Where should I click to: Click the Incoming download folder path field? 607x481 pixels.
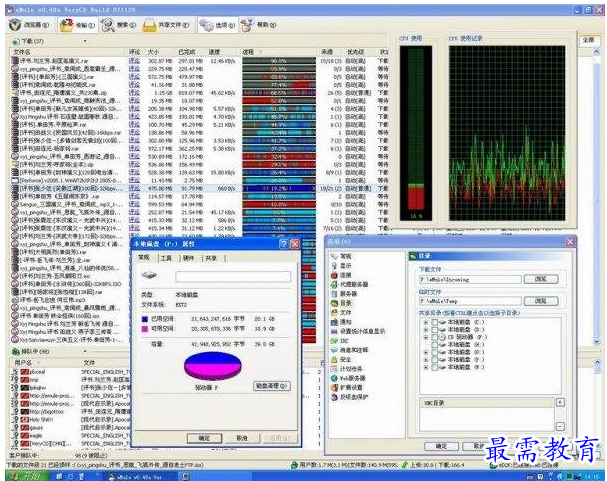(470, 279)
